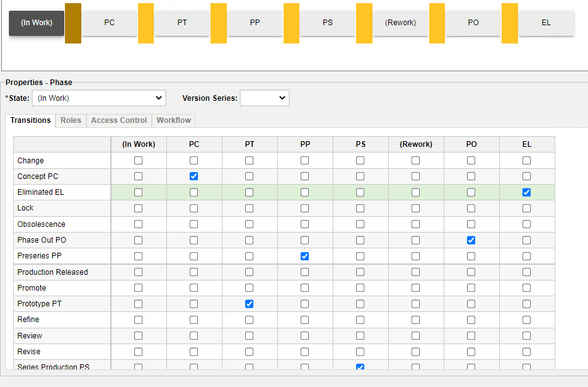Screen dimensions: 588x387
Task: Select the PS phase node in the lifecycle flow
Action: coord(328,22)
